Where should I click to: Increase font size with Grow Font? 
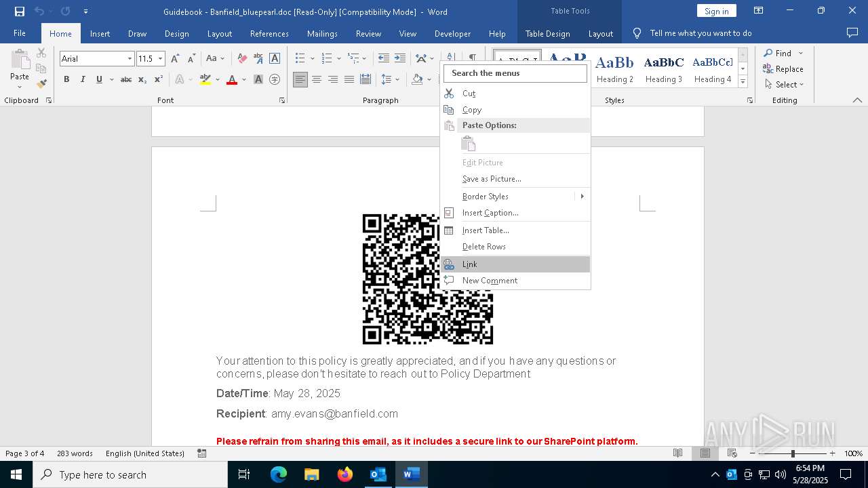pyautogui.click(x=175, y=58)
